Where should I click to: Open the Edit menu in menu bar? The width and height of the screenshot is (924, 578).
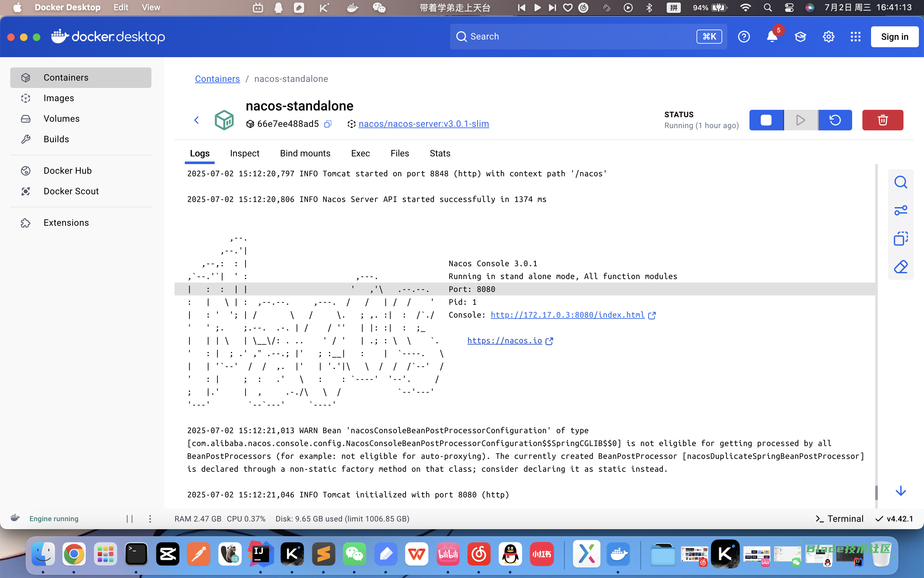[121, 8]
